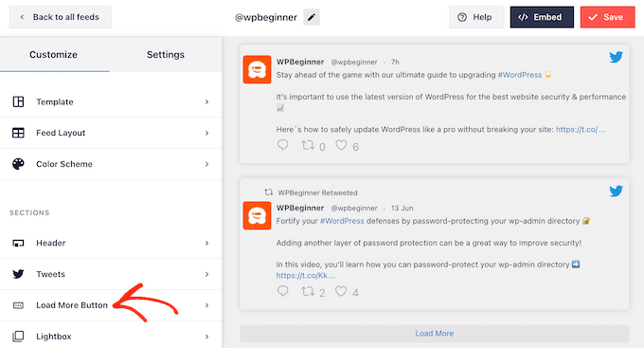Click the retweet icon on second tweet

[x=308, y=291]
